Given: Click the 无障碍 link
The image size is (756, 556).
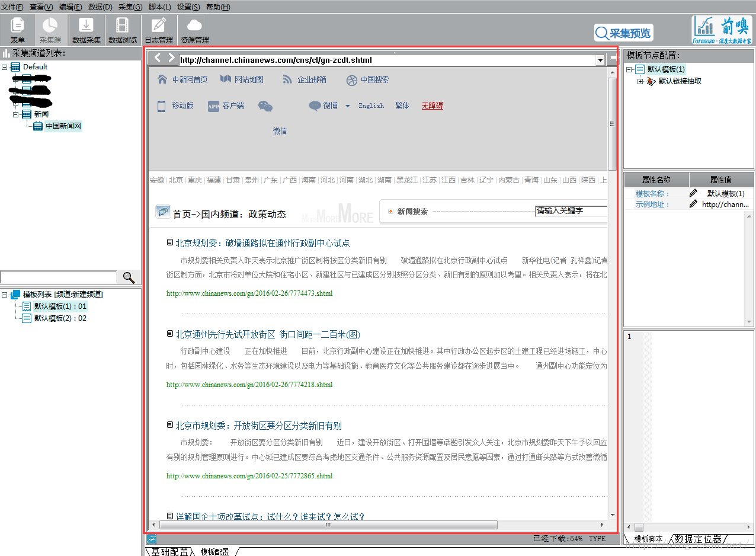Looking at the screenshot, I should pos(433,106).
